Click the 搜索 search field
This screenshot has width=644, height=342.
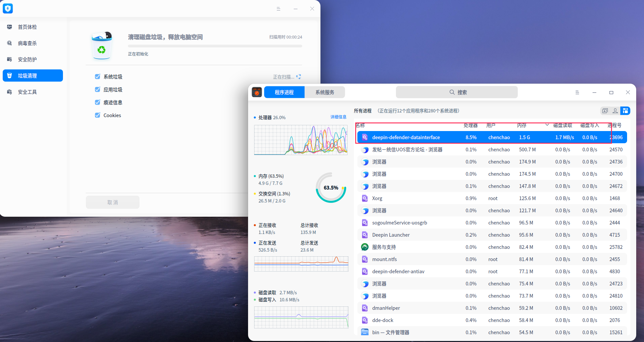(457, 92)
